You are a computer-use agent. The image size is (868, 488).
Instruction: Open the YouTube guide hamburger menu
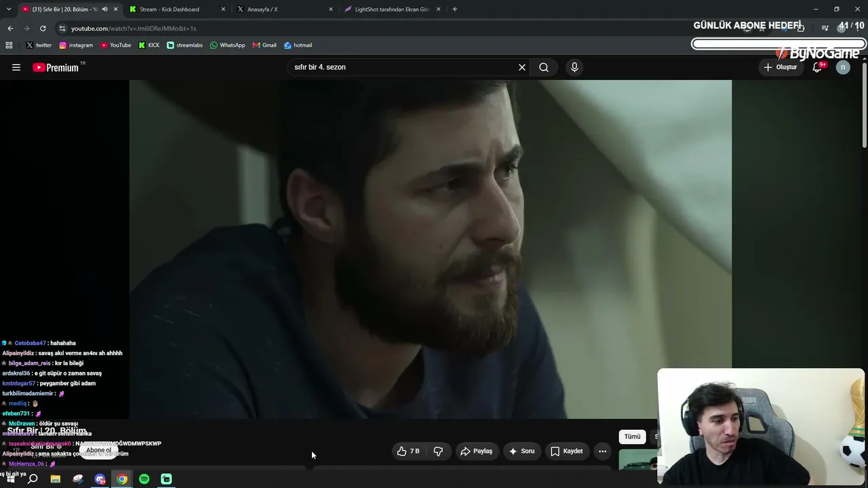[16, 67]
